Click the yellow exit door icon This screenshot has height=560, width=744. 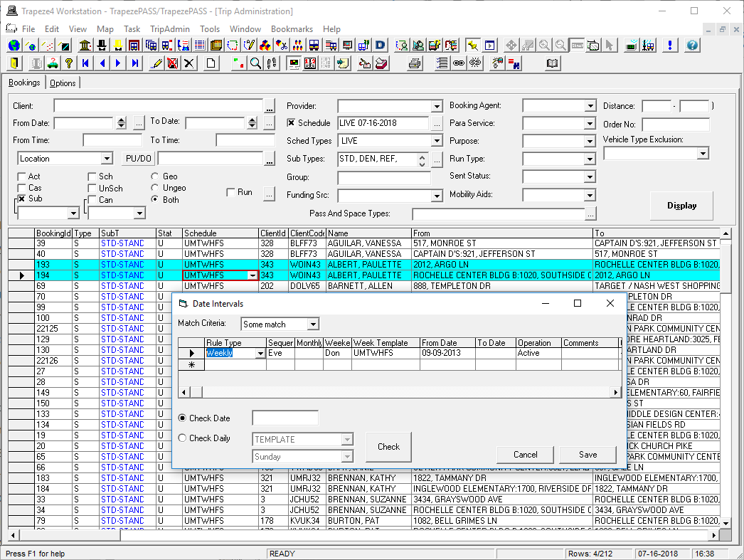point(14,63)
